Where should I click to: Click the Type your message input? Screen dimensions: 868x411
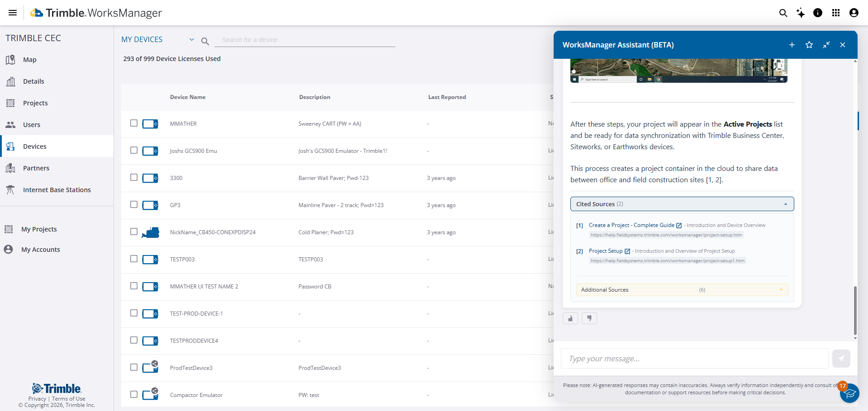[x=695, y=359]
